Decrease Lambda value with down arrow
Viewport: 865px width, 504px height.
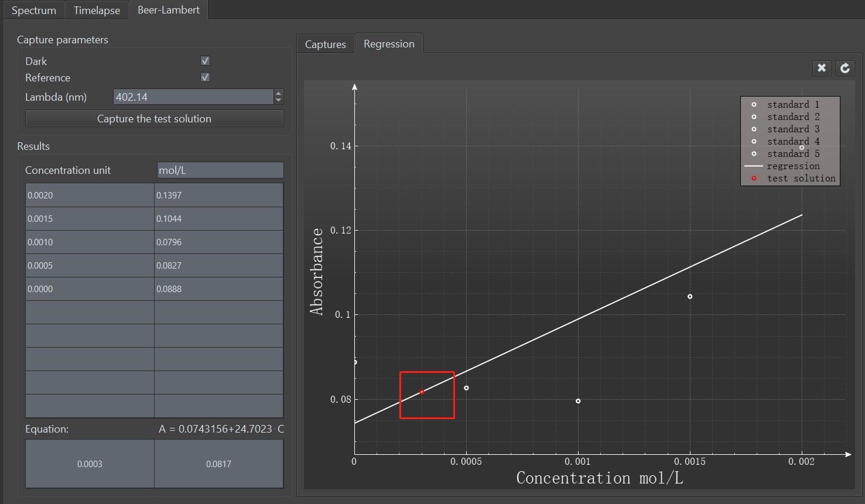click(x=279, y=101)
